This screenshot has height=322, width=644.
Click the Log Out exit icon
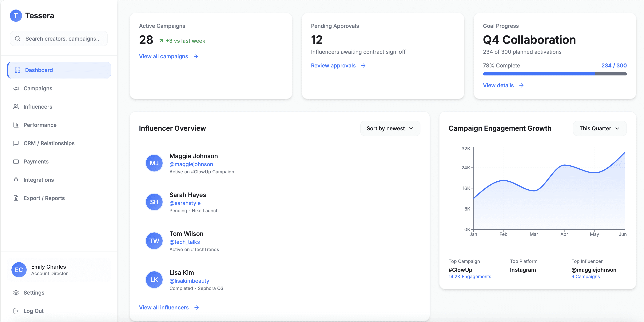click(x=16, y=311)
